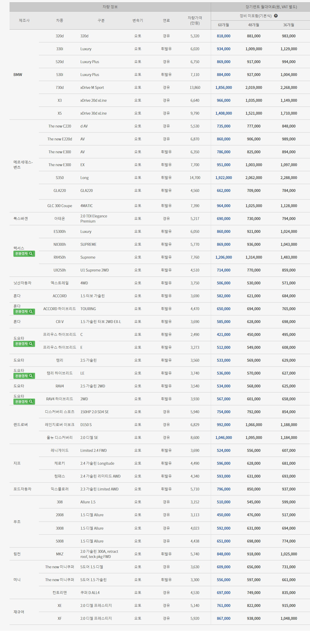Click the 올뉴 디스커버리 model name
This screenshot has height=644, width=310.
(60, 438)
